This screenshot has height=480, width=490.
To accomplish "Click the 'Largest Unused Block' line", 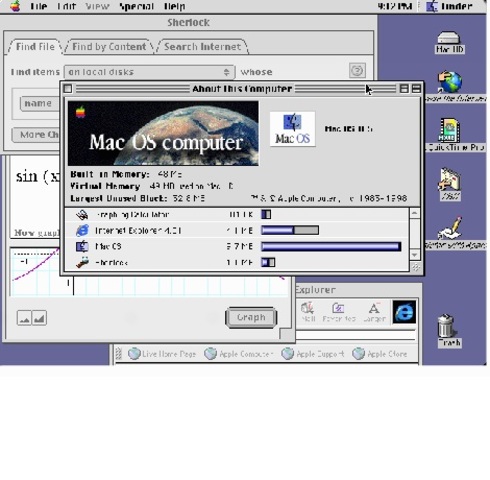I will click(x=137, y=198).
